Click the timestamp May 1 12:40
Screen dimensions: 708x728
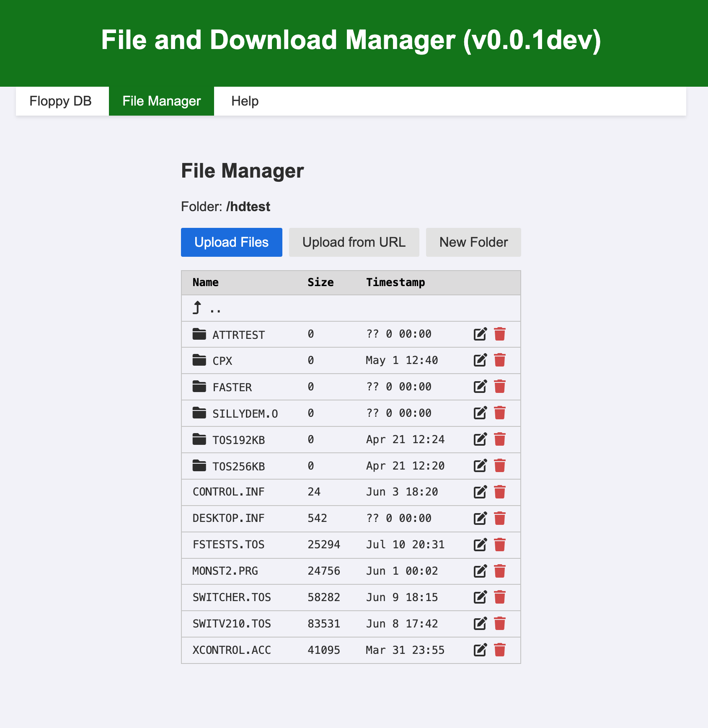pyautogui.click(x=402, y=360)
